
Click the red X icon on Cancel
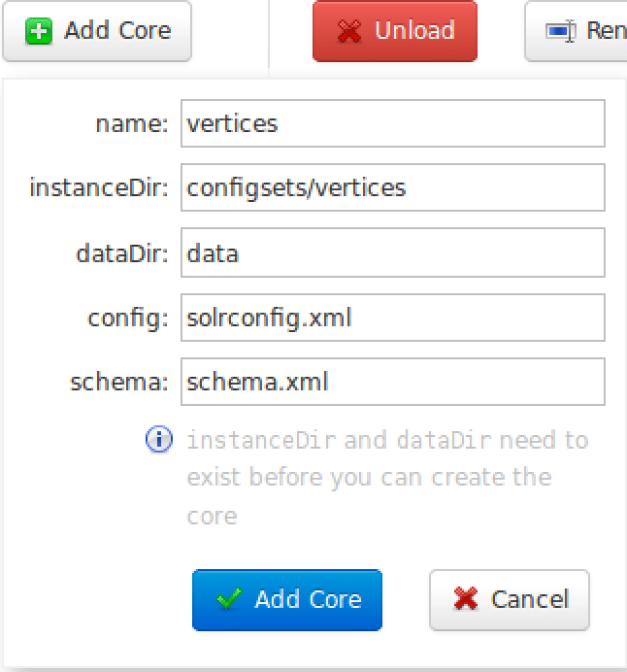[x=466, y=599]
